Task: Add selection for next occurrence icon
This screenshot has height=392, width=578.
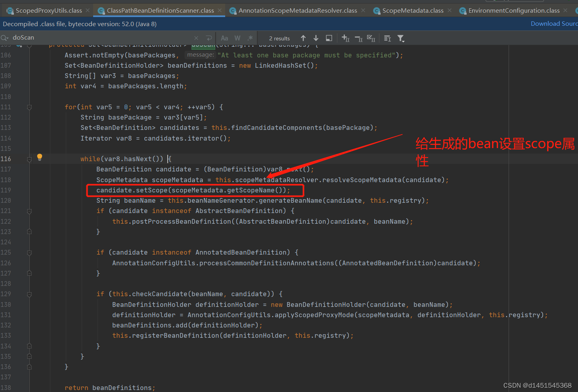Action: tap(346, 38)
